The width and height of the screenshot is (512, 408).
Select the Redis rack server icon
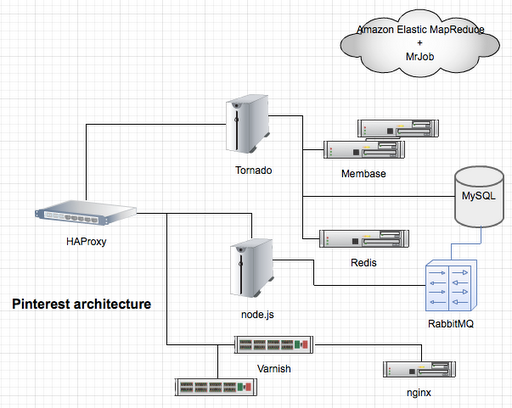(364, 239)
